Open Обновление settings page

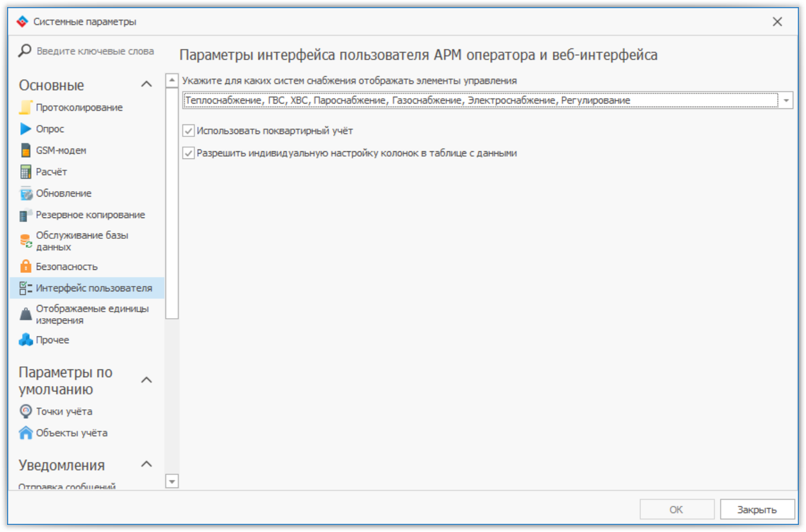63,194
